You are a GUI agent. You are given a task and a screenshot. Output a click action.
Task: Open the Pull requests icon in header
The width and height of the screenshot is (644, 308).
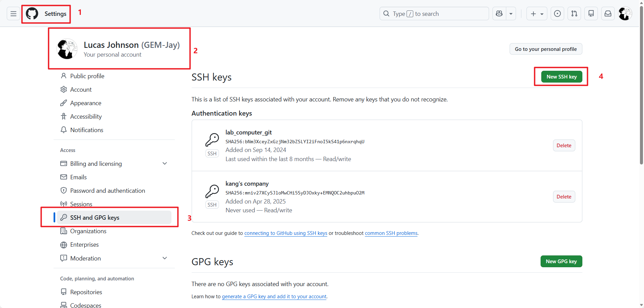[574, 14]
